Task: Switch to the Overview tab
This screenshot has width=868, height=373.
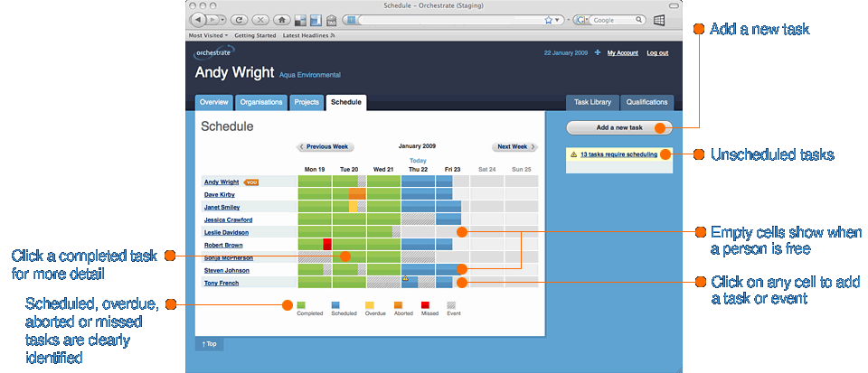Action: [x=214, y=103]
